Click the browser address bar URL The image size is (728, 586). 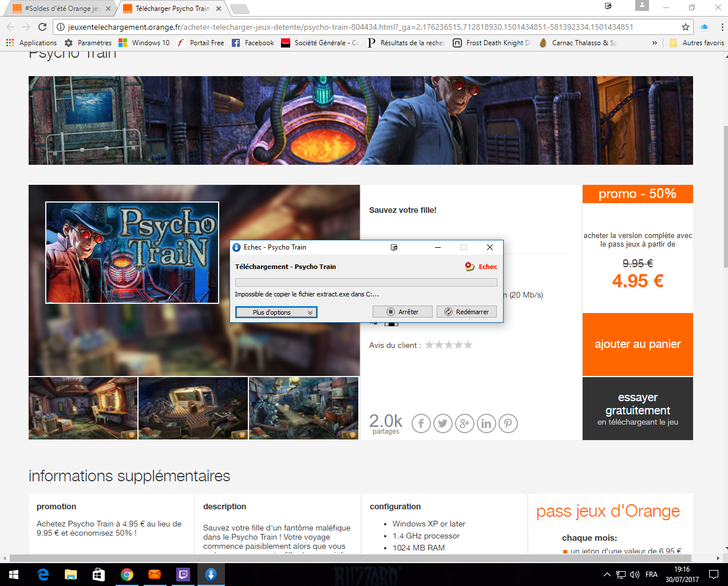(350, 27)
